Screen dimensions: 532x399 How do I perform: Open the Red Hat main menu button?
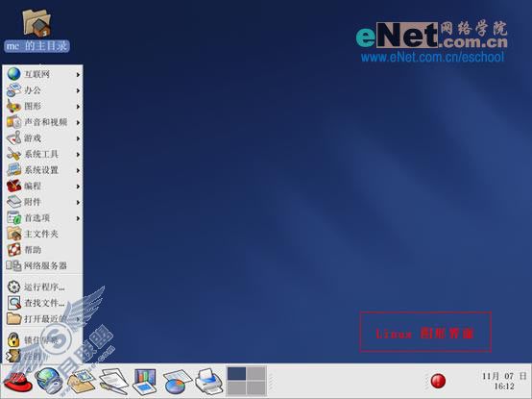(x=17, y=382)
